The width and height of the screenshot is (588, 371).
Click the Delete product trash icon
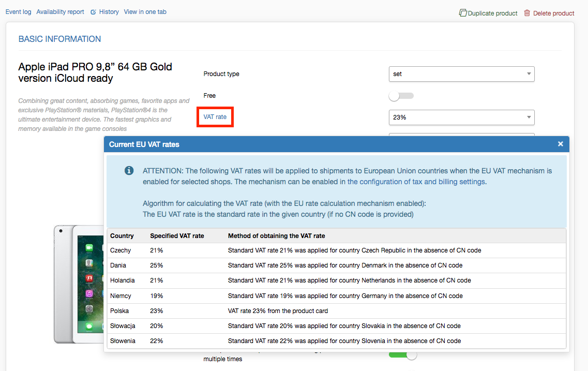(527, 13)
